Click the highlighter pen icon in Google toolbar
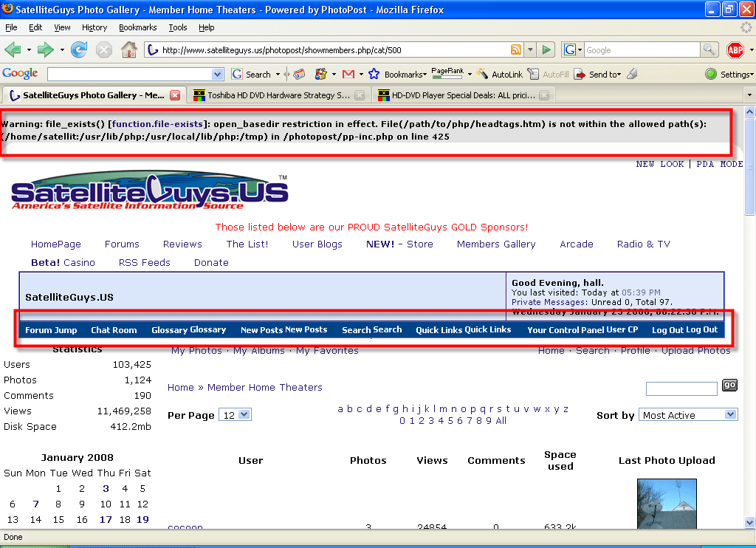 click(633, 74)
